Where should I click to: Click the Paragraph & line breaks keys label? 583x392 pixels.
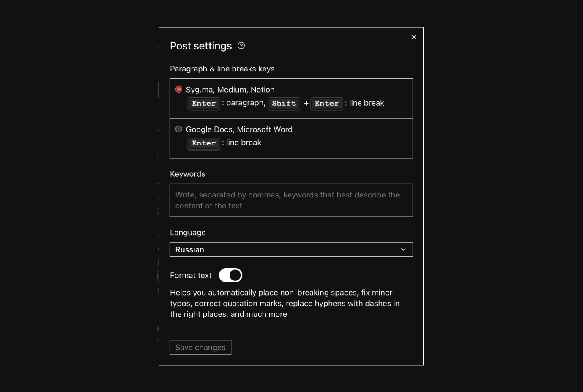click(x=222, y=69)
